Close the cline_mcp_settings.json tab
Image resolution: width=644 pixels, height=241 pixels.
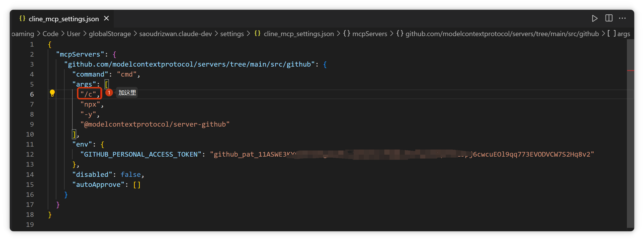(x=106, y=19)
